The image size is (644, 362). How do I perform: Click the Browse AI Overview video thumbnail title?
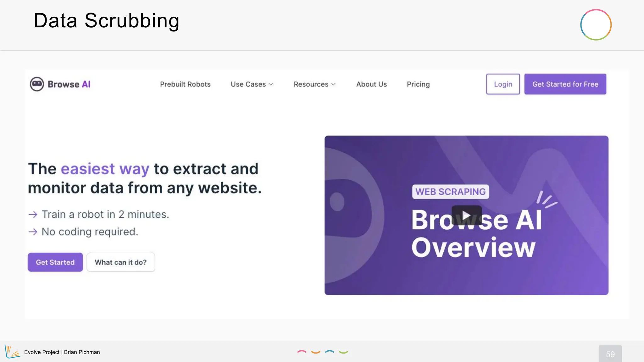pos(476,233)
